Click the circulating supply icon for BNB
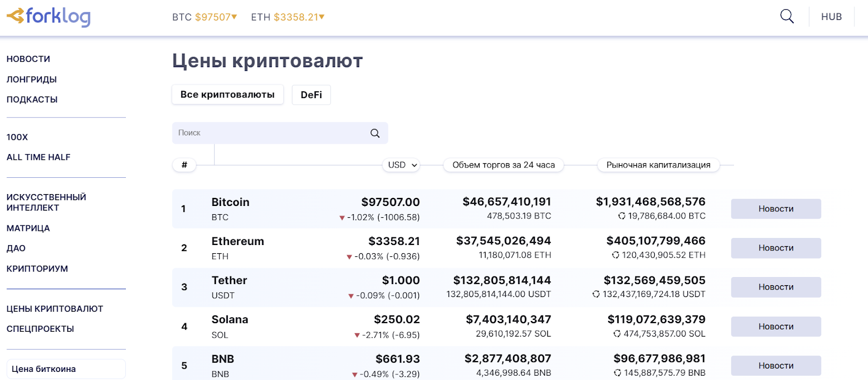The height and width of the screenshot is (380, 868). point(617,373)
